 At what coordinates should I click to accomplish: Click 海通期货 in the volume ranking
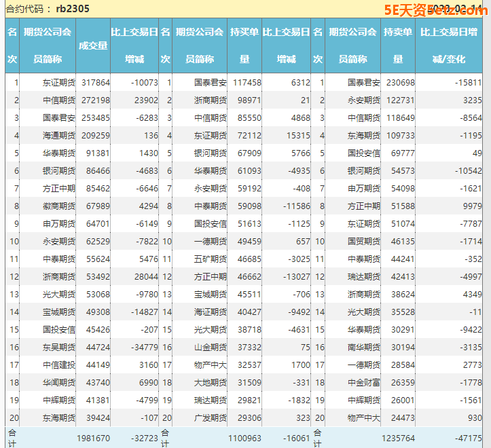(x=59, y=136)
